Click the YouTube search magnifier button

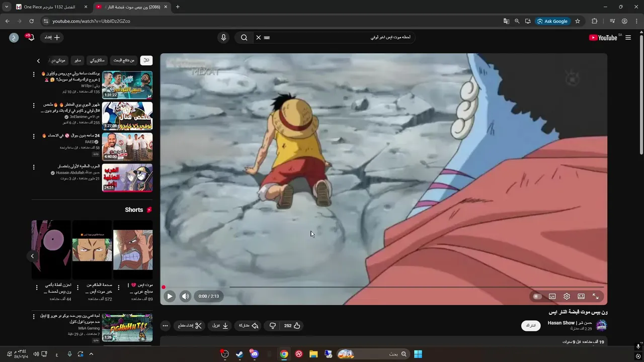[x=244, y=37]
